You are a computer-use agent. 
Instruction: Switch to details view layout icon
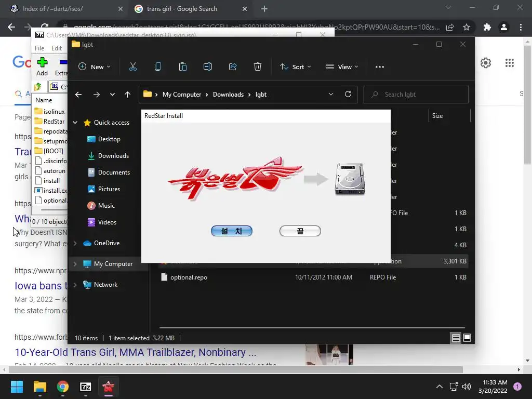click(x=456, y=338)
